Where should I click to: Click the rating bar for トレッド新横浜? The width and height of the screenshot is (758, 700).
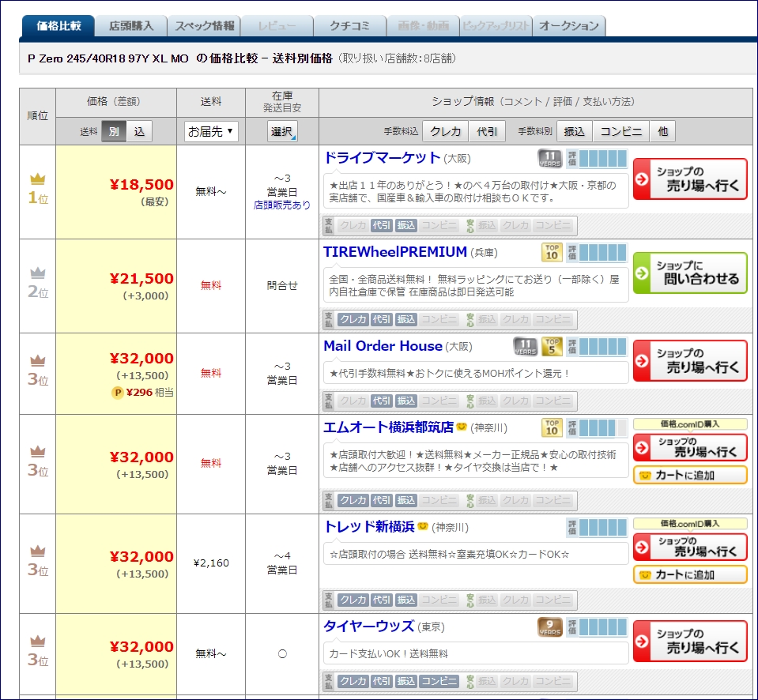597,528
